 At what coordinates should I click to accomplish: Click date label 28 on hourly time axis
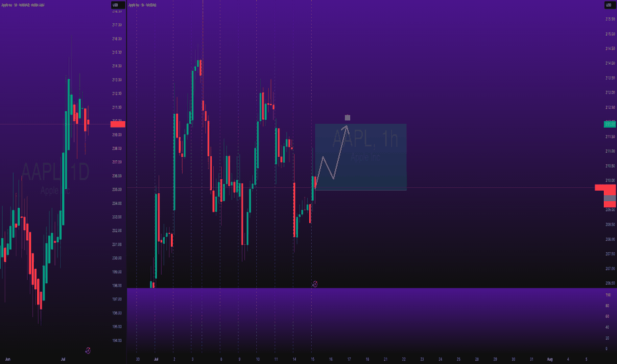pos(477,359)
